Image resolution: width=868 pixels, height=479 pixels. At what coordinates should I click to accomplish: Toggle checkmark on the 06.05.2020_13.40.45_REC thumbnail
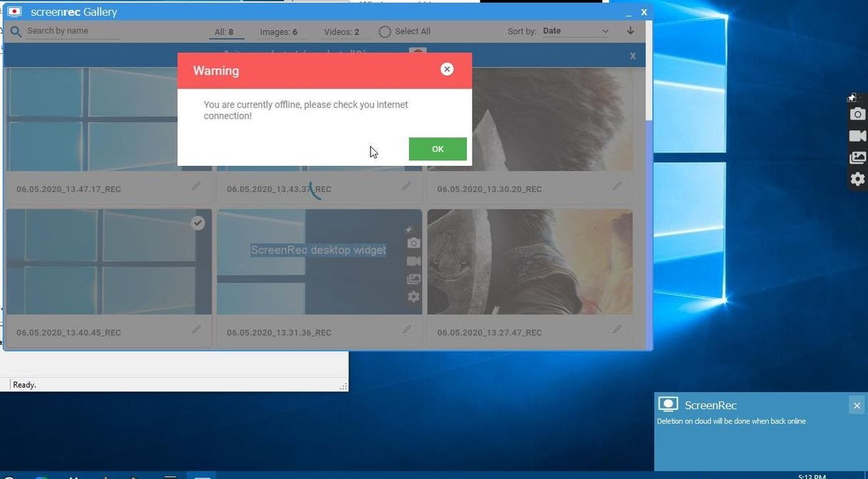pos(198,223)
